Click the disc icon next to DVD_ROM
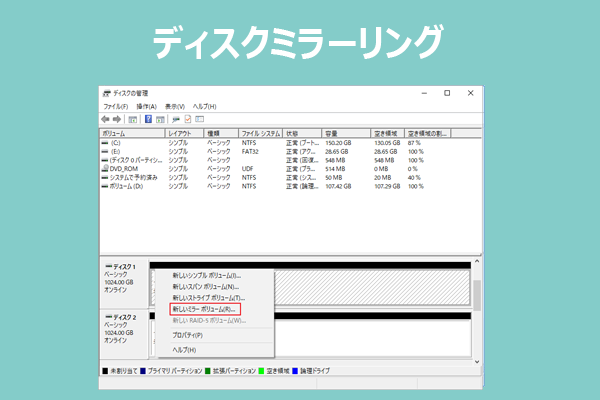The width and height of the screenshot is (600, 400). [105, 168]
